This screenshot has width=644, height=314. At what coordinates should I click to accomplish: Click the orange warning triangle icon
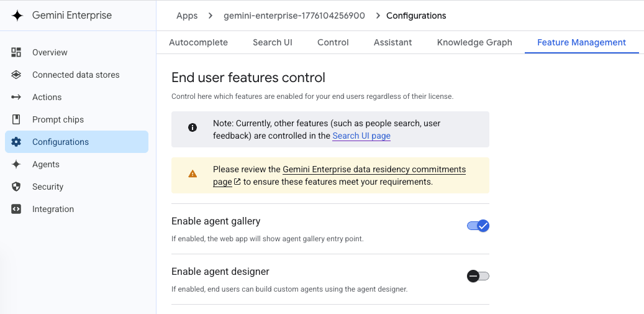[x=193, y=174]
